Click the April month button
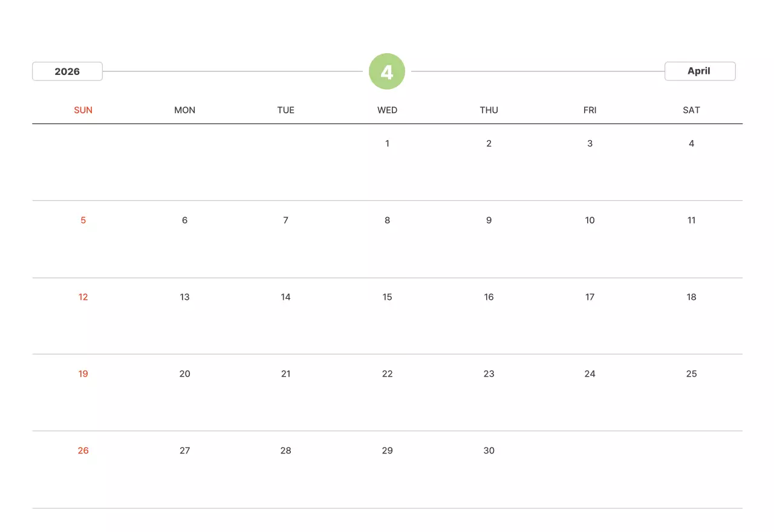Screen dimensions: 774x532 [700, 71]
